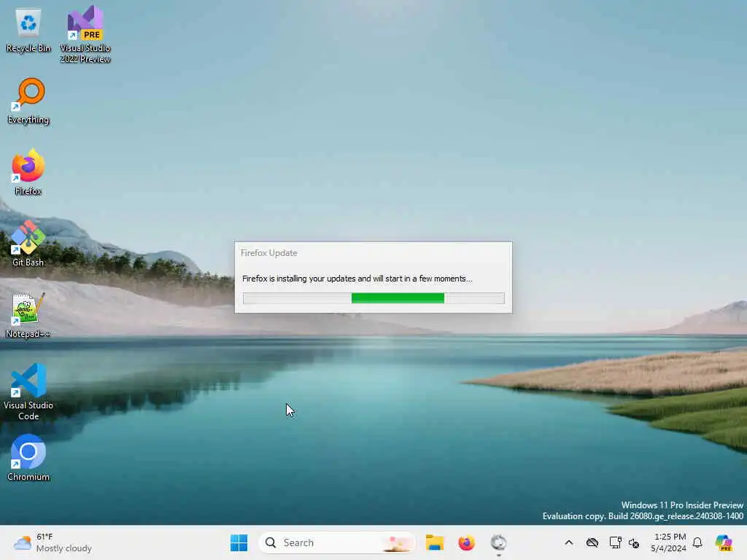
Task: Open the Windows Start menu
Action: coord(239,542)
